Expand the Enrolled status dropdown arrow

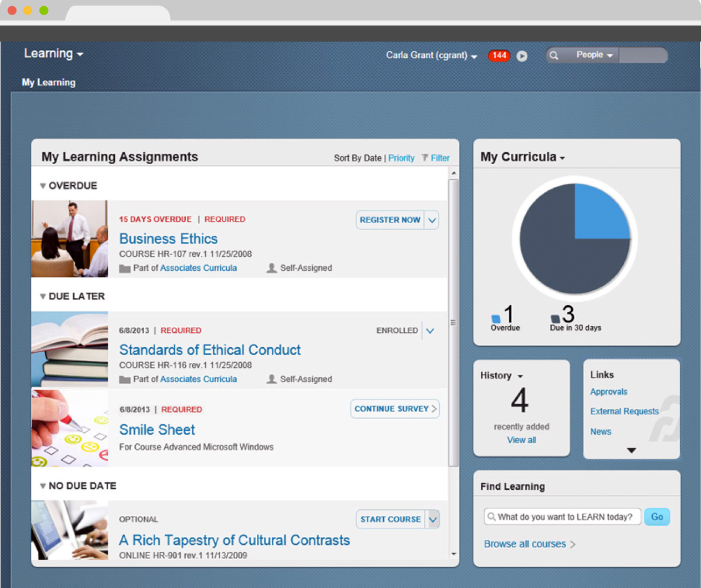(x=430, y=331)
